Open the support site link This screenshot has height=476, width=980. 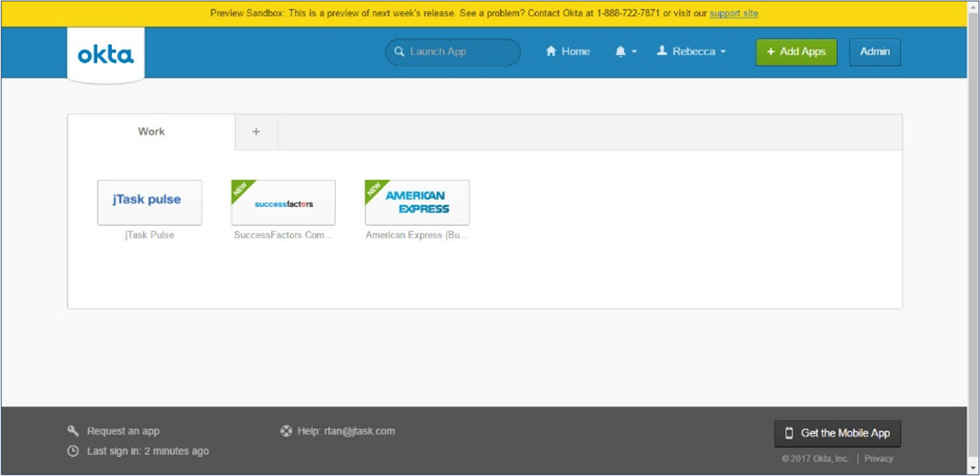pos(734,13)
